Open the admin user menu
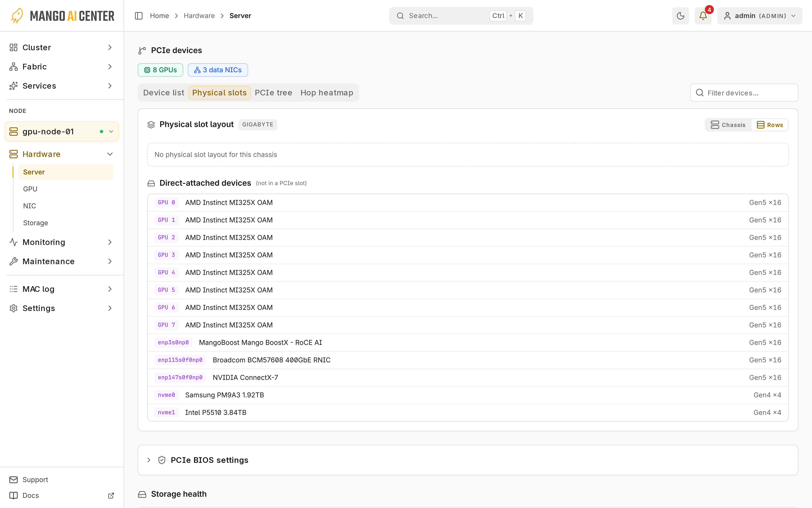Image resolution: width=812 pixels, height=508 pixels. click(x=760, y=16)
